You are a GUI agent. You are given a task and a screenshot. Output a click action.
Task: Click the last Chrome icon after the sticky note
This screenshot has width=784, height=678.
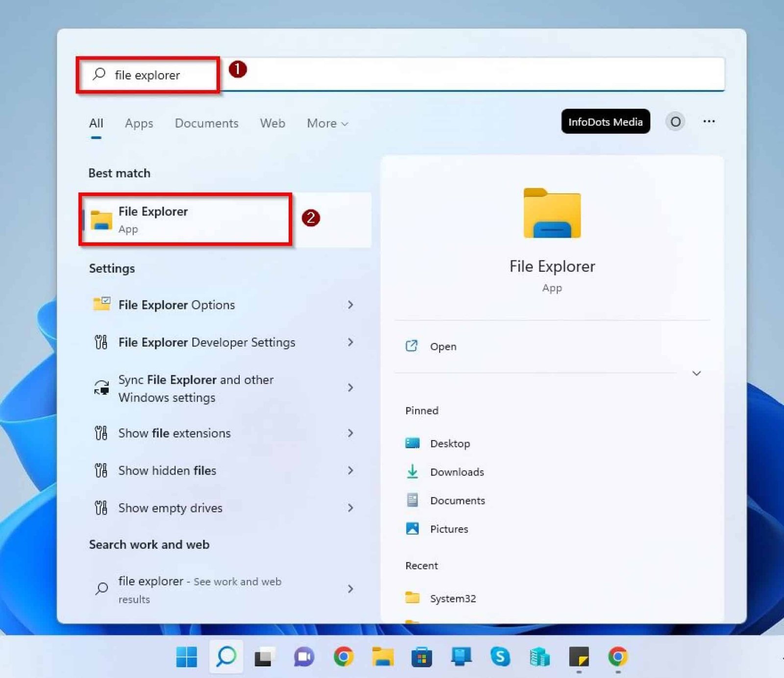[618, 656]
